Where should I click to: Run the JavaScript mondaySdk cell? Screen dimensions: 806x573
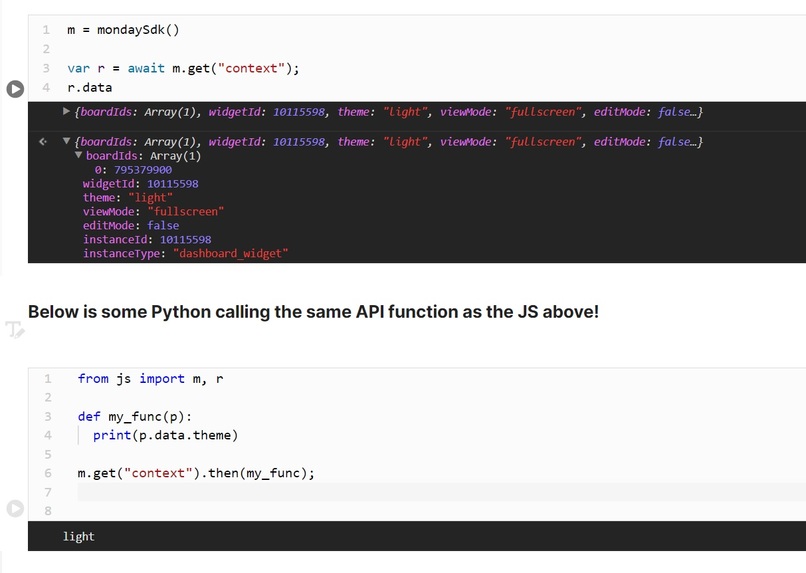click(x=15, y=89)
